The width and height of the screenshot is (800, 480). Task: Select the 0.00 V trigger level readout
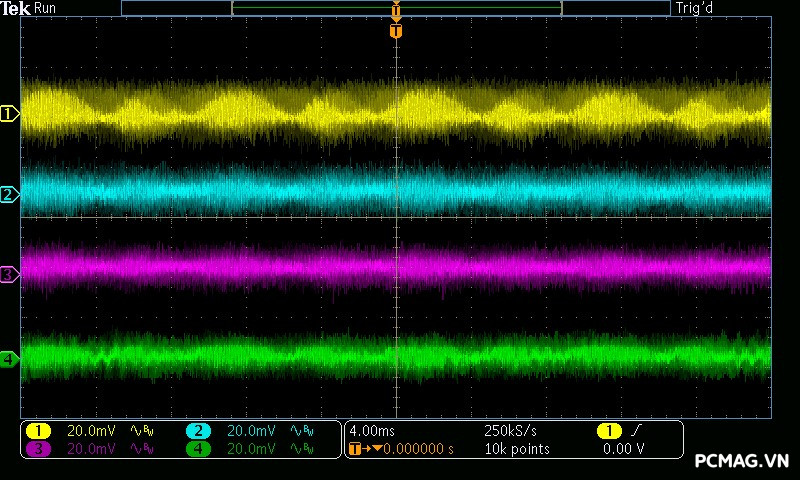coord(624,449)
